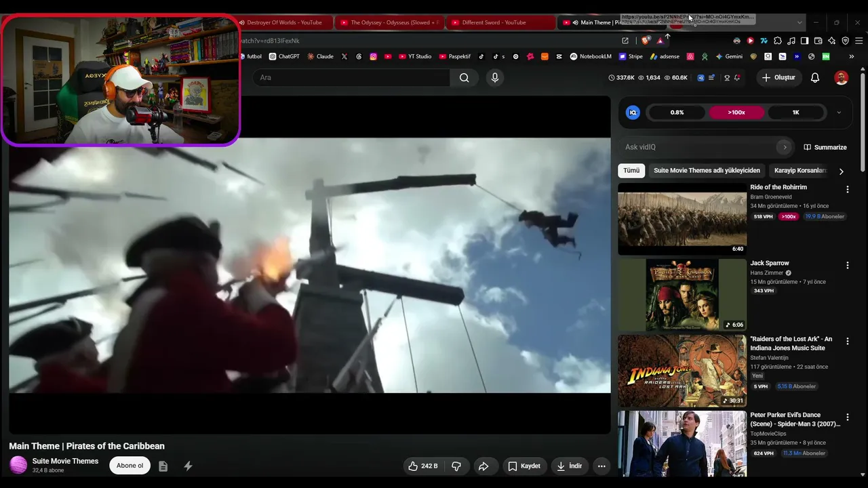The image size is (868, 488).
Task: Click the vidIQ 1K stat pill
Action: [x=796, y=113]
